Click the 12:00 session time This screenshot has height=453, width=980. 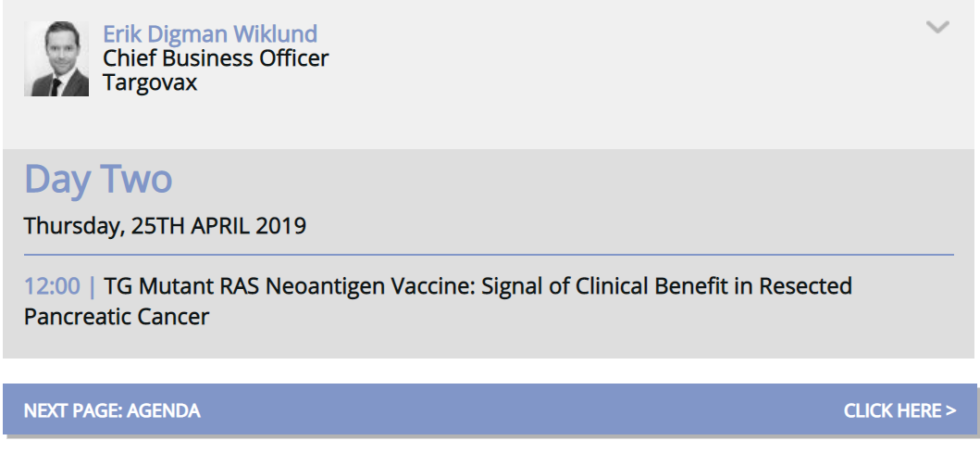(x=52, y=286)
